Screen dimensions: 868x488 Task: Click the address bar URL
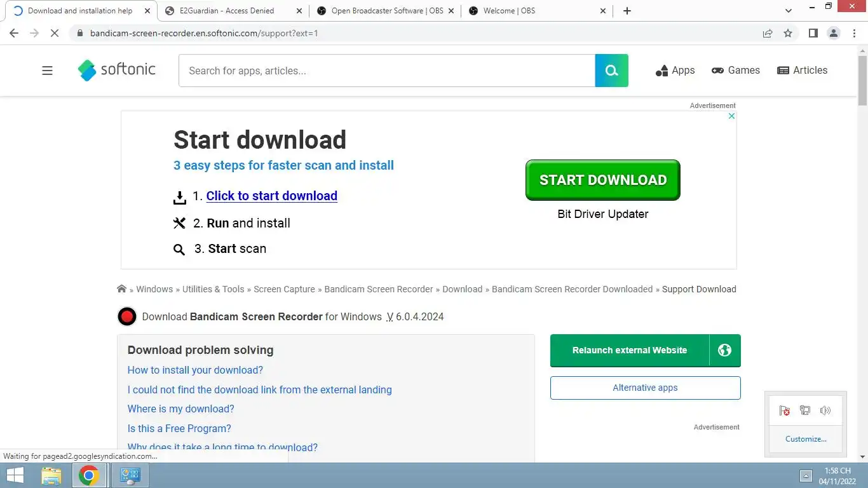pyautogui.click(x=204, y=33)
